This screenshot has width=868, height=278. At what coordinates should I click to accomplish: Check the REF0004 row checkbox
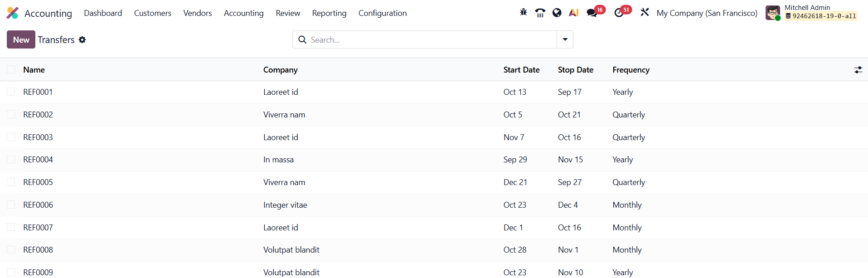point(11,160)
